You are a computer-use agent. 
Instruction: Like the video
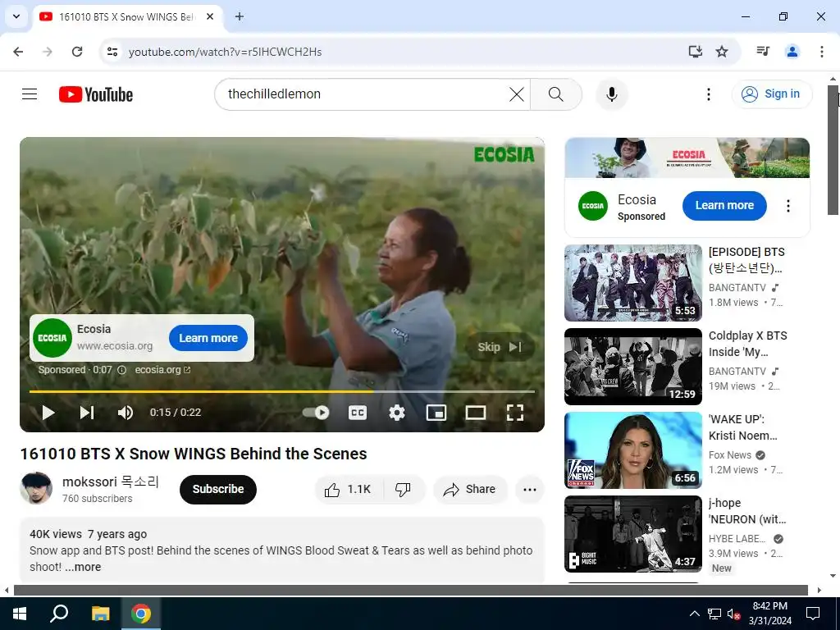(x=349, y=489)
